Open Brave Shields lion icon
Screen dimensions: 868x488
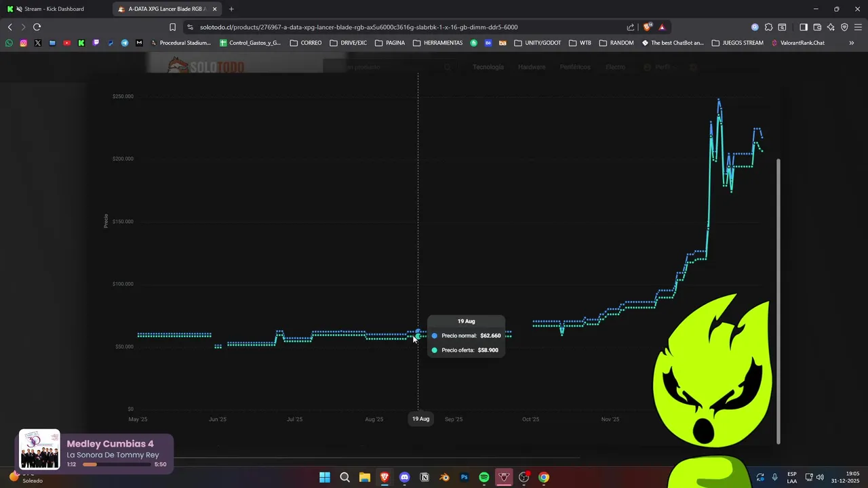[x=648, y=27]
